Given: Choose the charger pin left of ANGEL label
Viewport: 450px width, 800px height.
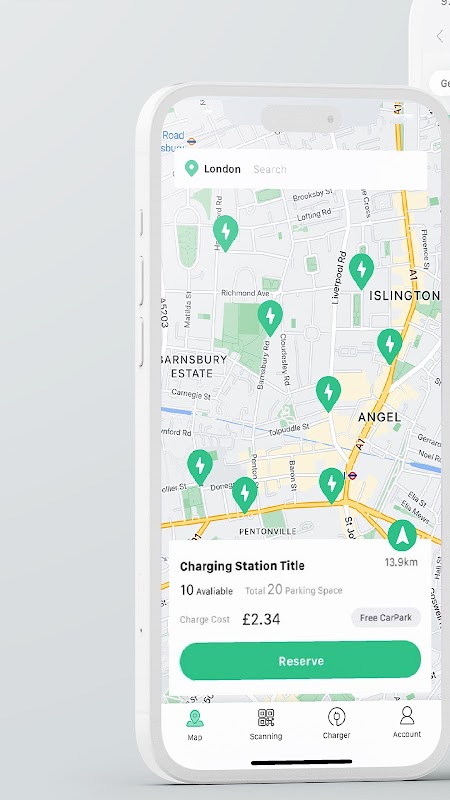Looking at the screenshot, I should tap(329, 394).
